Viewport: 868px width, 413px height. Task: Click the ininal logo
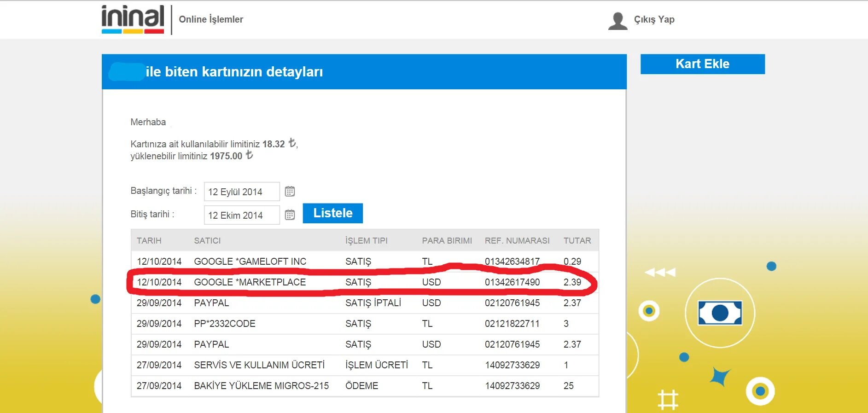[x=133, y=19]
